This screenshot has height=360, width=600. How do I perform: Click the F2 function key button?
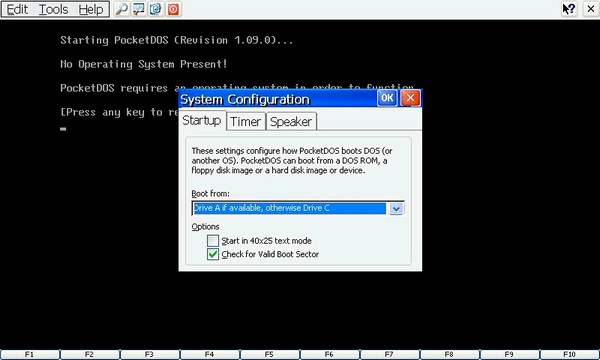(90, 354)
